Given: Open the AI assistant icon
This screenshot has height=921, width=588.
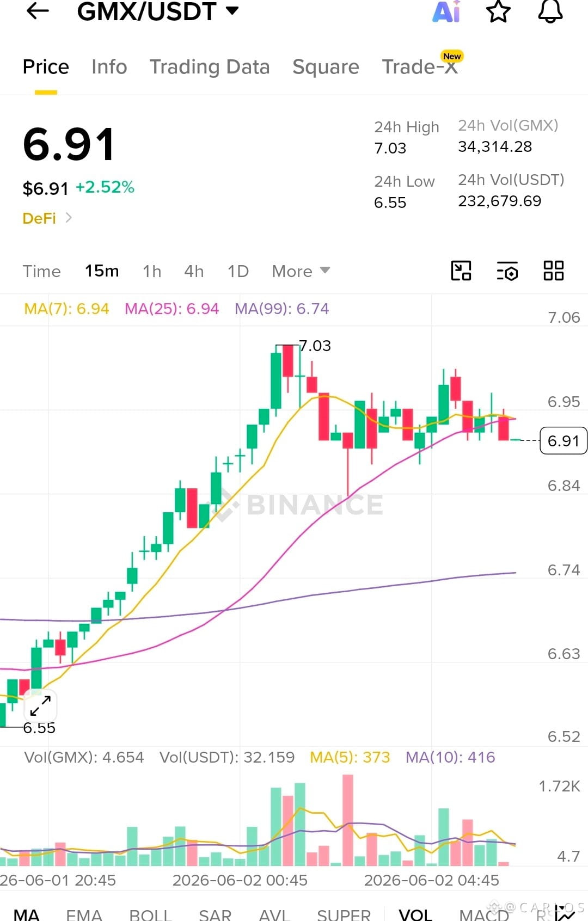Looking at the screenshot, I should pos(446,11).
